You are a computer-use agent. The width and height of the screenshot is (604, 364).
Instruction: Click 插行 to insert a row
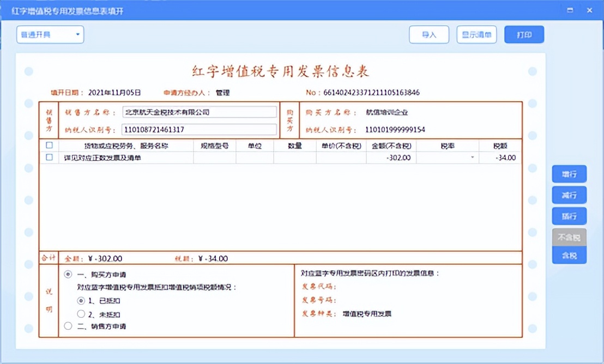[569, 216]
